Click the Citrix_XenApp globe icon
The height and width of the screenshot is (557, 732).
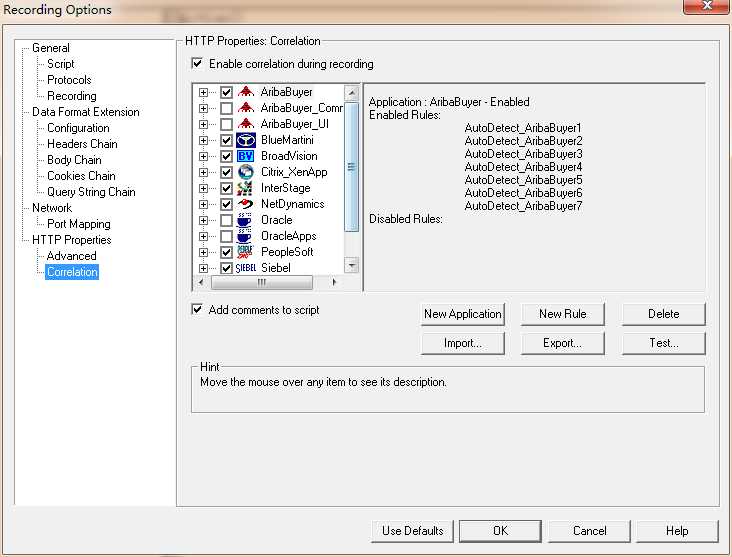coord(246,172)
